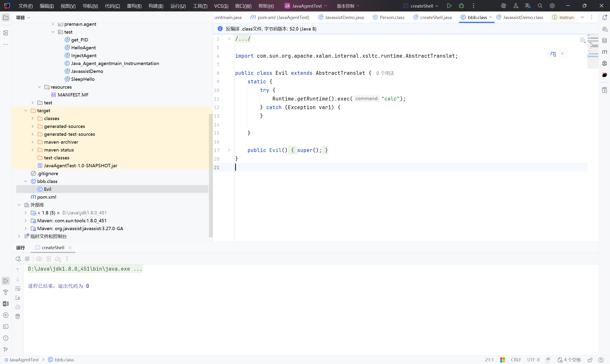This screenshot has width=610, height=364.
Task: Expand the generated-sources folder
Action: pyautogui.click(x=33, y=126)
